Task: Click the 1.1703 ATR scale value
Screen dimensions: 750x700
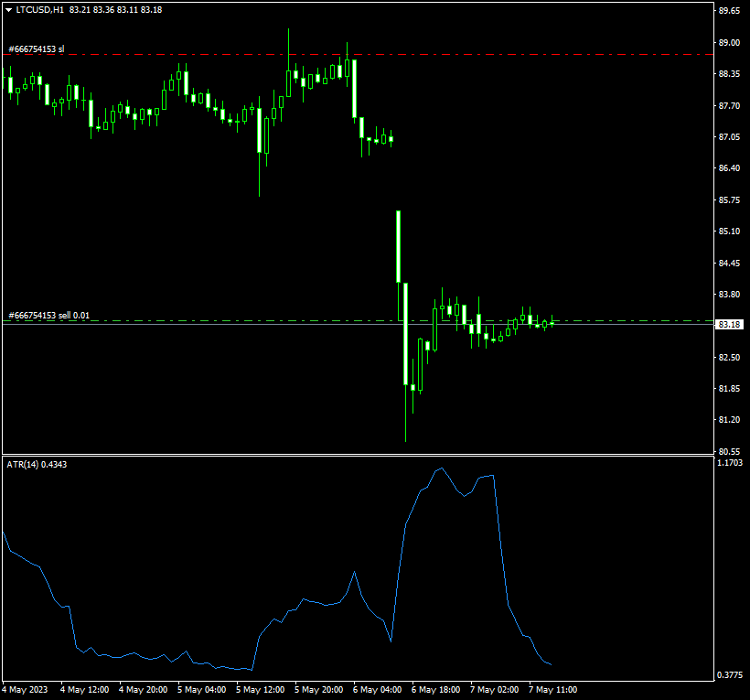Action: pyautogui.click(x=729, y=463)
